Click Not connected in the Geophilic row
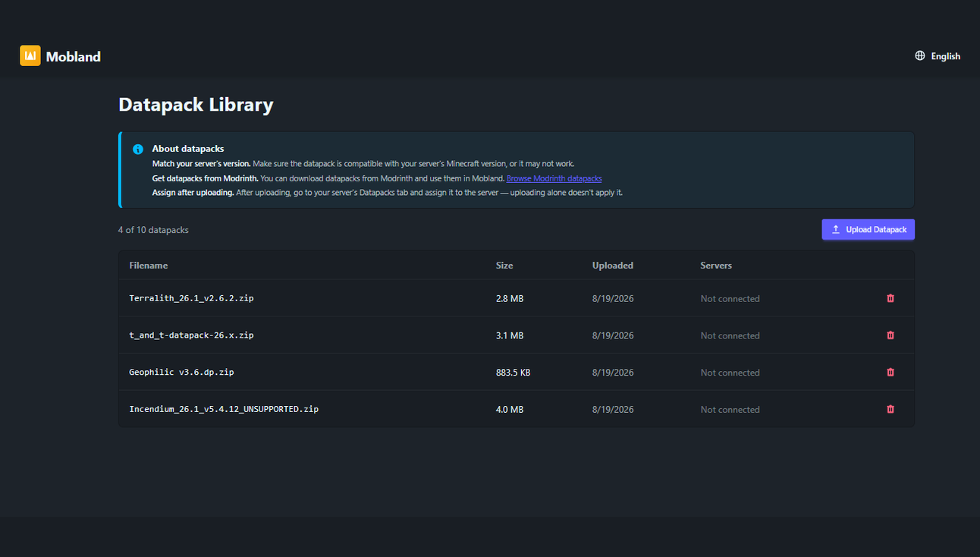This screenshot has width=980, height=557. point(730,373)
